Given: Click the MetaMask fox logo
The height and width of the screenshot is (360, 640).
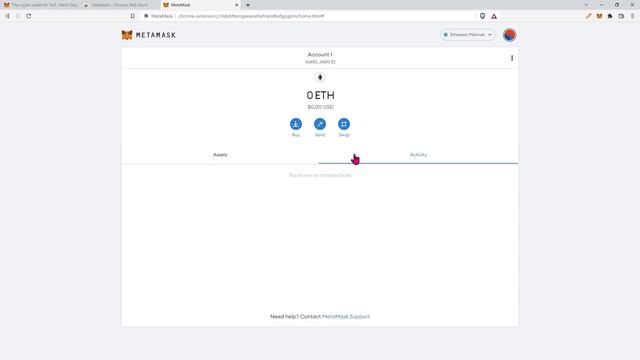Looking at the screenshot, I should 127,35.
